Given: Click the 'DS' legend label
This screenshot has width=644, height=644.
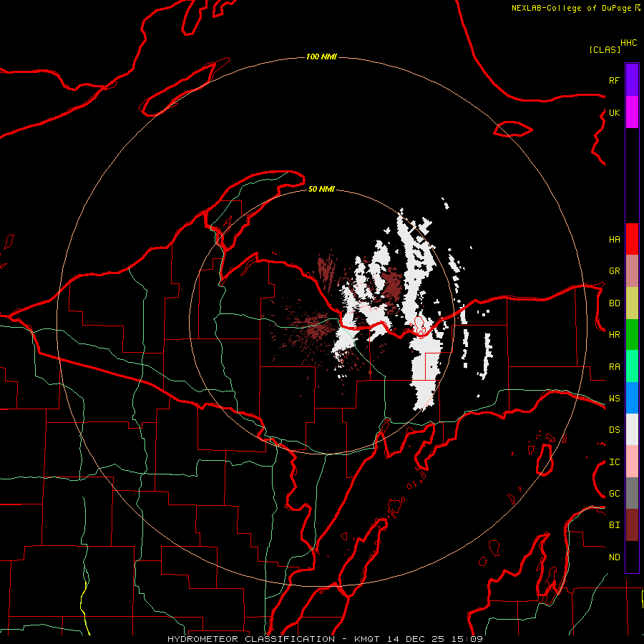Looking at the screenshot, I should [x=614, y=430].
